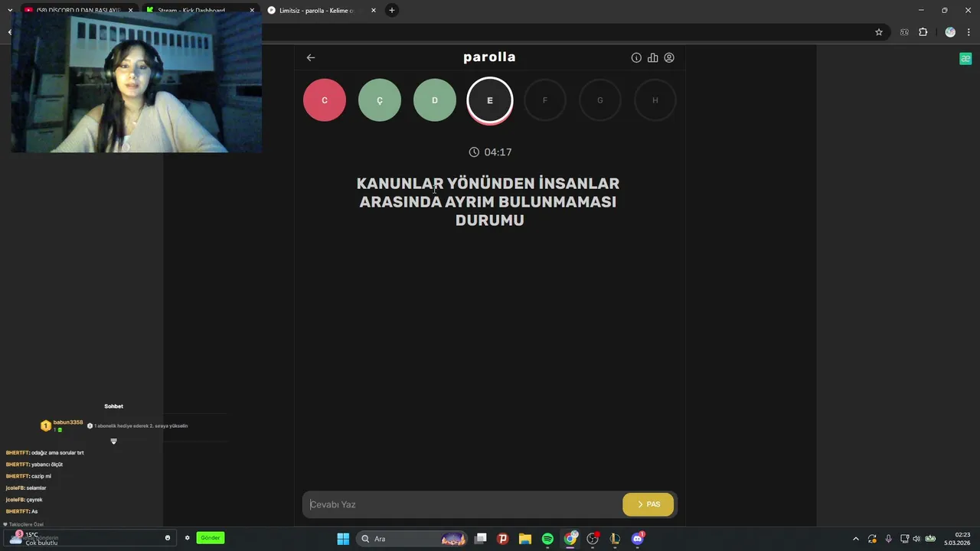Open OBS Studio from the taskbar

click(593, 539)
